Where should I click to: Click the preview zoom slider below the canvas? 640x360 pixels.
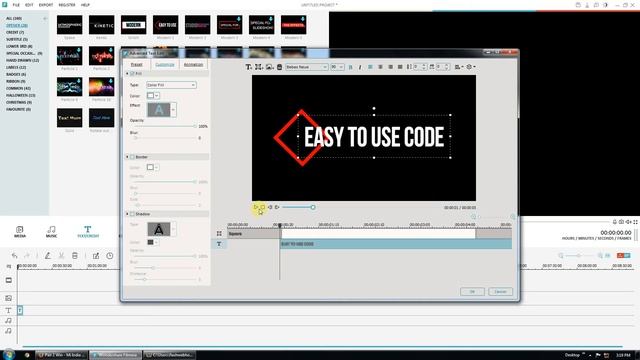(298, 207)
